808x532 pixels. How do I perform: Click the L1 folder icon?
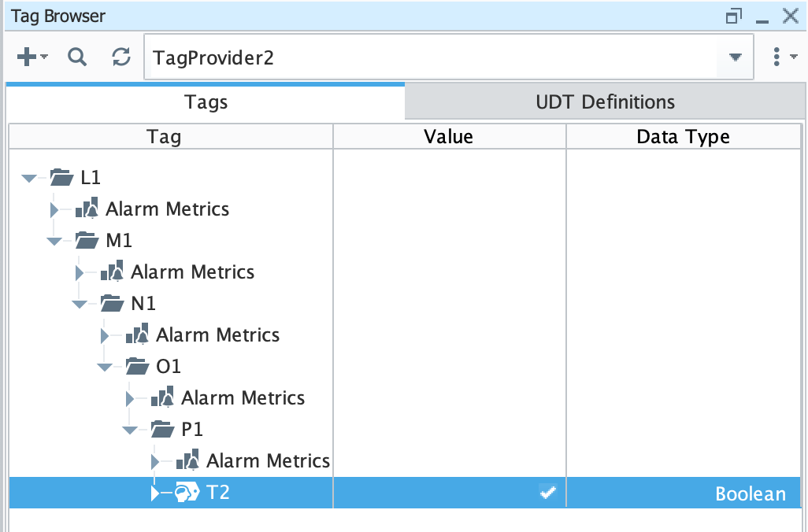click(62, 177)
